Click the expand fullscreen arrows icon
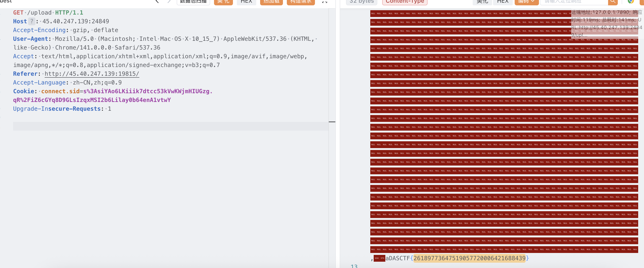644x268 pixels. (324, 2)
